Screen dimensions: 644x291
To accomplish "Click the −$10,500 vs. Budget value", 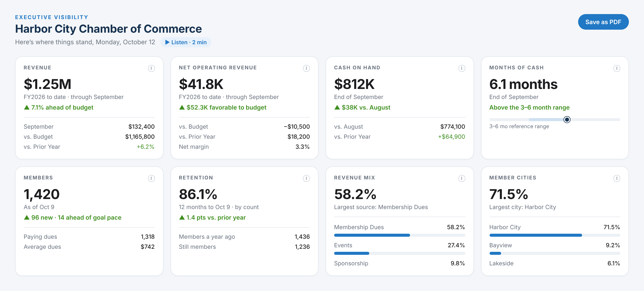I will point(297,127).
